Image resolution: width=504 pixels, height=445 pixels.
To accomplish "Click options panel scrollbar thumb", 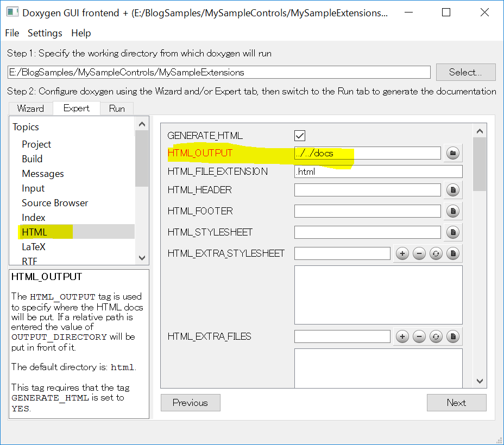I will point(480,164).
